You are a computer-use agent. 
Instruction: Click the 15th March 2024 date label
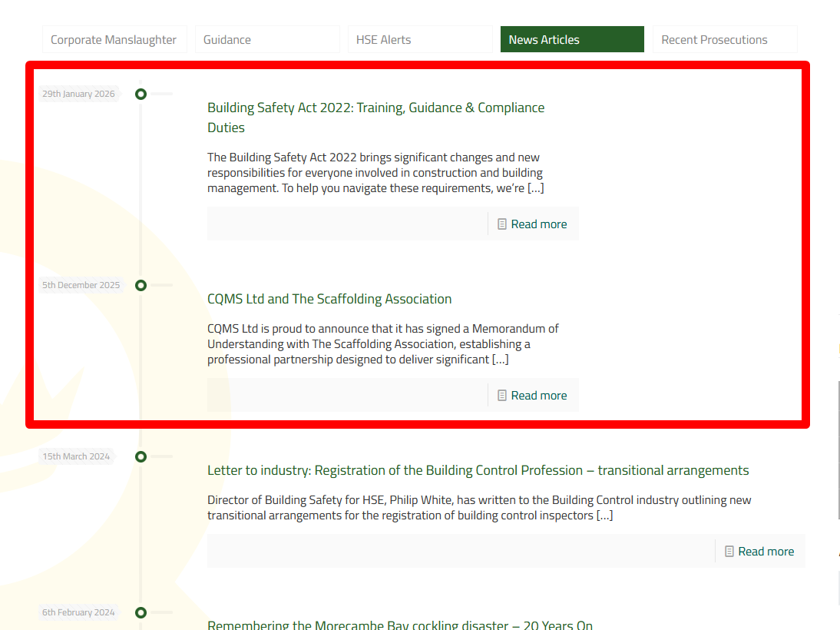76,456
